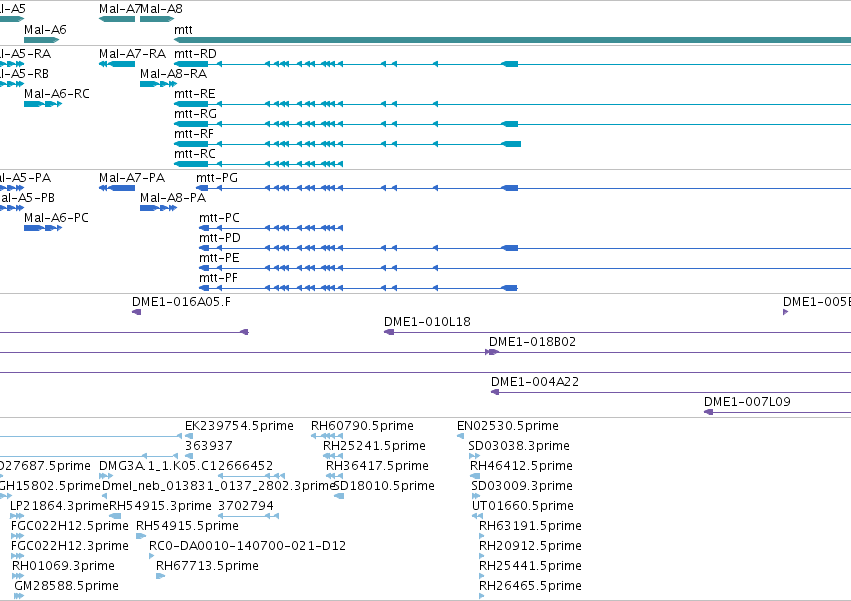Click the RH25441.5prime EST label
The width and height of the screenshot is (851, 601).
pyautogui.click(x=530, y=566)
